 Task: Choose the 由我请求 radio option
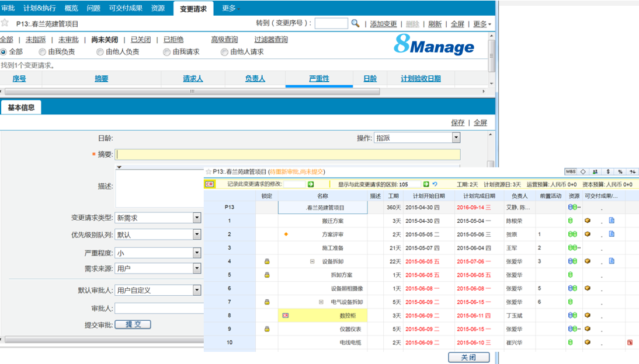(x=166, y=52)
